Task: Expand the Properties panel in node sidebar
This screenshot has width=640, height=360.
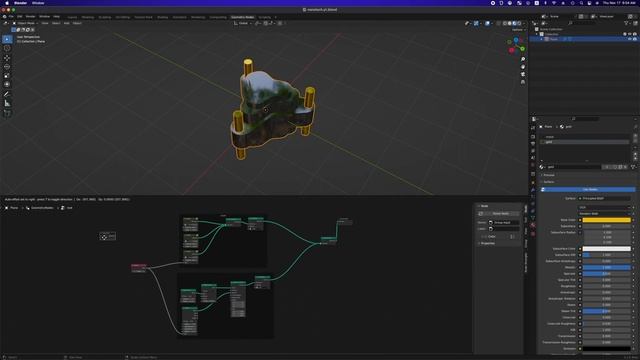Action: 487,243
